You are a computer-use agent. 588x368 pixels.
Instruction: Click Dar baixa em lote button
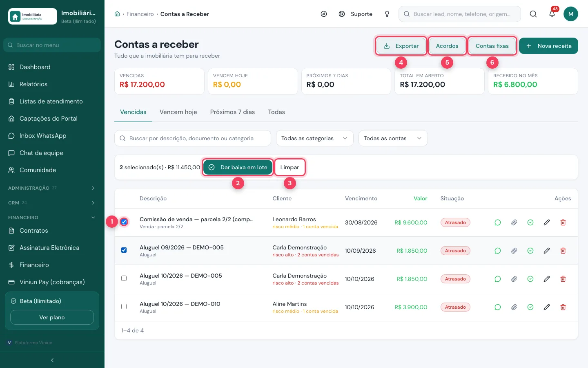(238, 167)
